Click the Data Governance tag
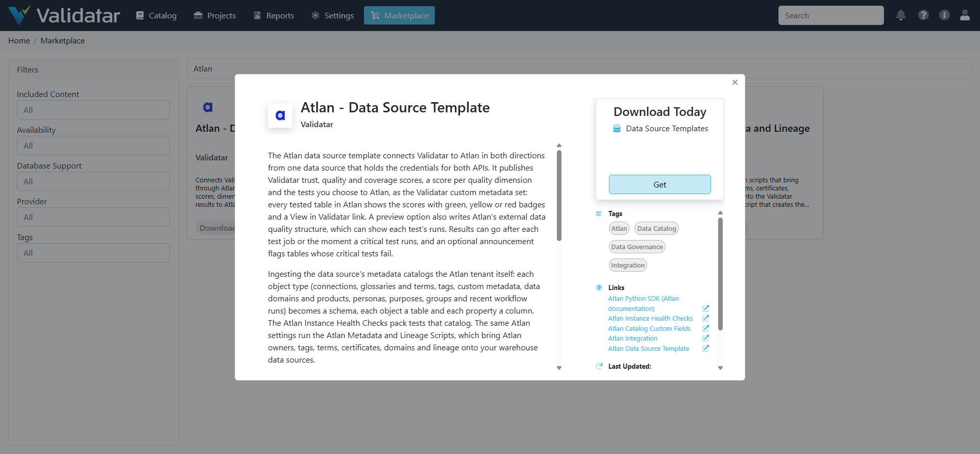Screen dimensions: 980x454 (637, 247)
